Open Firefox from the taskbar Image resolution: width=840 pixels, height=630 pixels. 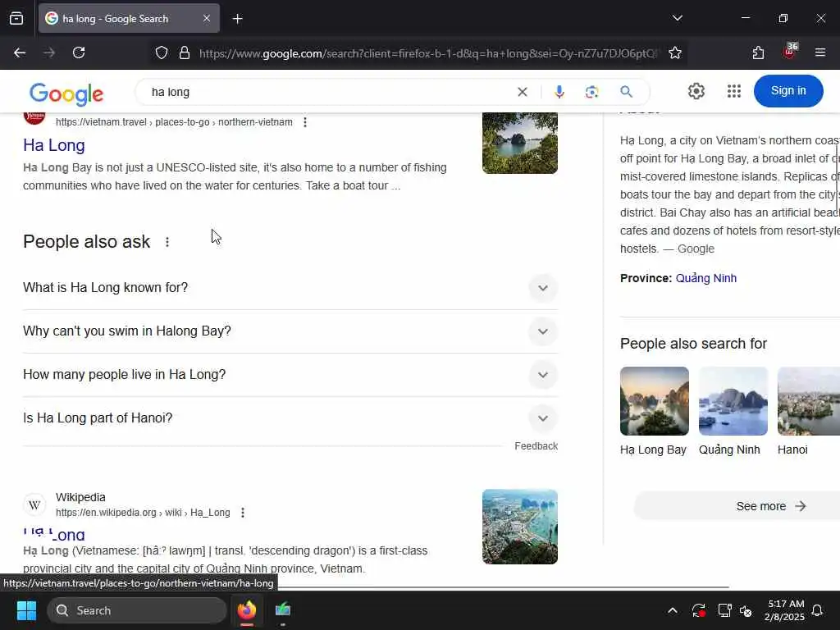[x=246, y=610]
